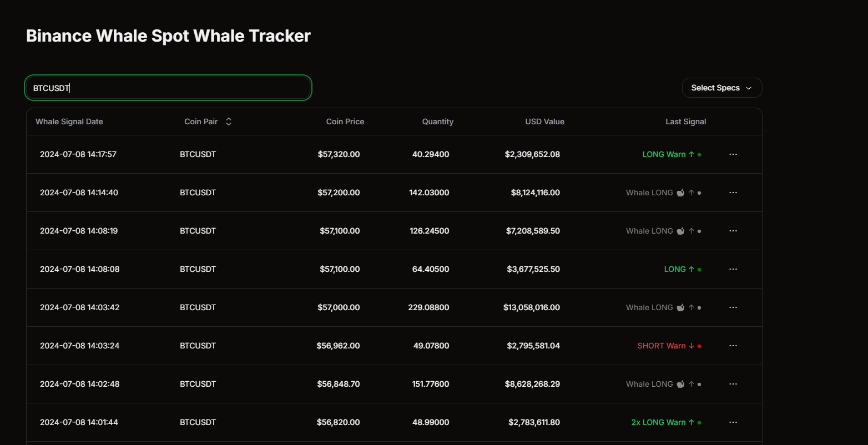This screenshot has height=445, width=868.
Task: Open three-dot menu for 14:08:19 row
Action: click(733, 231)
